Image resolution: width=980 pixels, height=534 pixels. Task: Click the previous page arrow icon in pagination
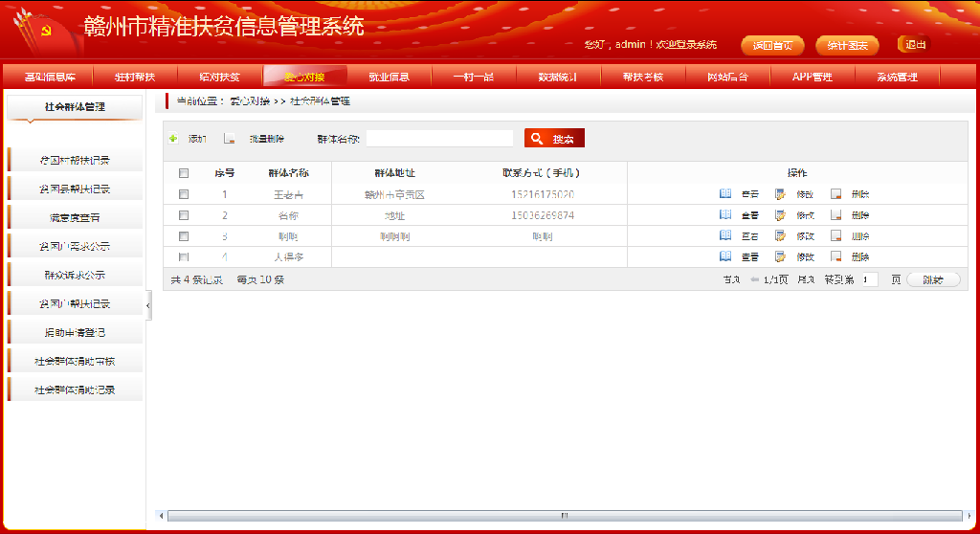754,279
